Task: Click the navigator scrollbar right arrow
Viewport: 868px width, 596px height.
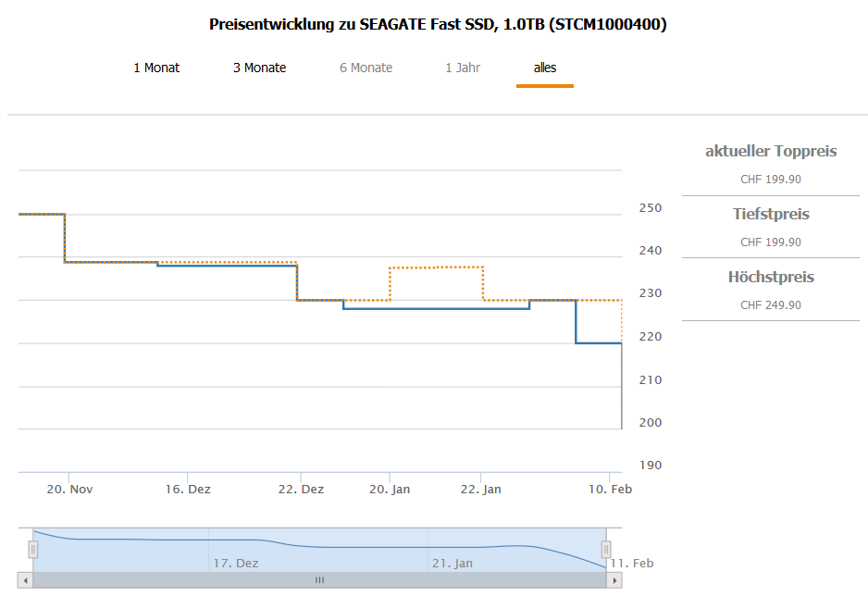Action: [x=614, y=580]
